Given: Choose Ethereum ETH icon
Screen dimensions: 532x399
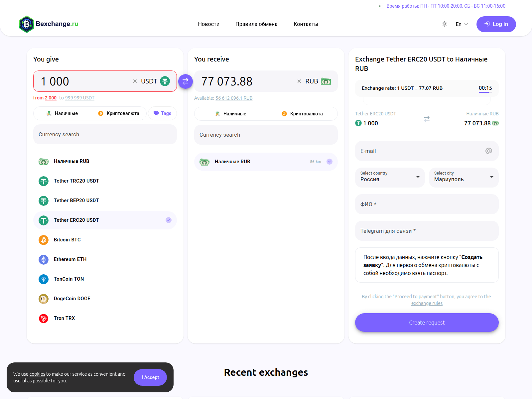Looking at the screenshot, I should point(44,260).
